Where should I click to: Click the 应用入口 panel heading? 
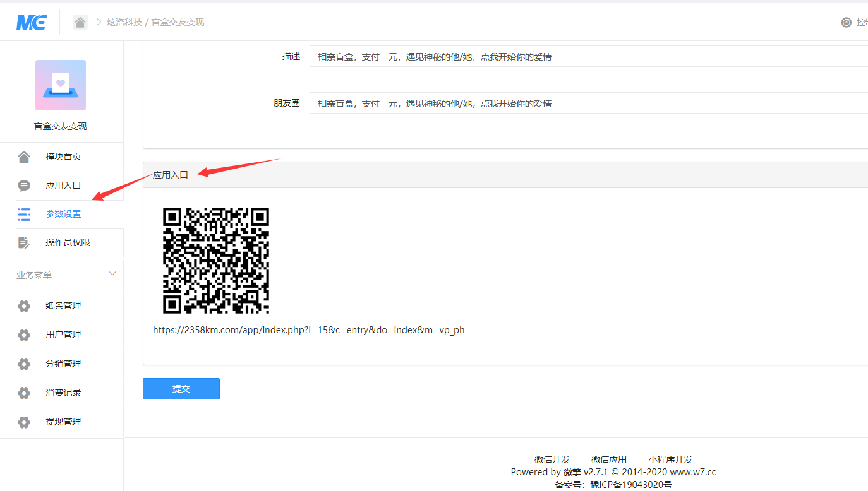pyautogui.click(x=171, y=175)
